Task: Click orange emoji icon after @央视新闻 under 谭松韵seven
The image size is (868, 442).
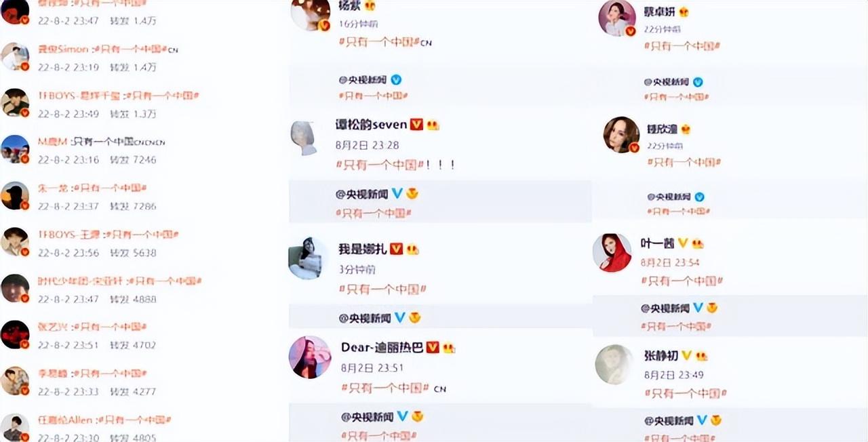Action: [x=412, y=194]
